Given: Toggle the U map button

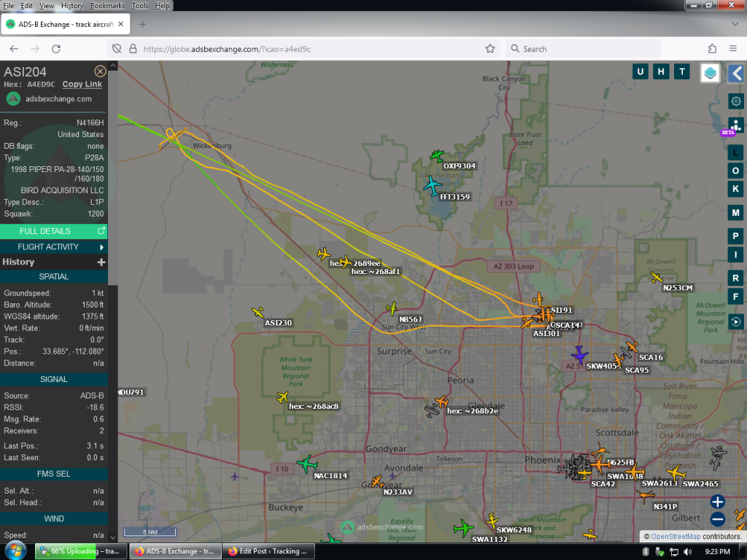Looking at the screenshot, I should click(x=640, y=72).
